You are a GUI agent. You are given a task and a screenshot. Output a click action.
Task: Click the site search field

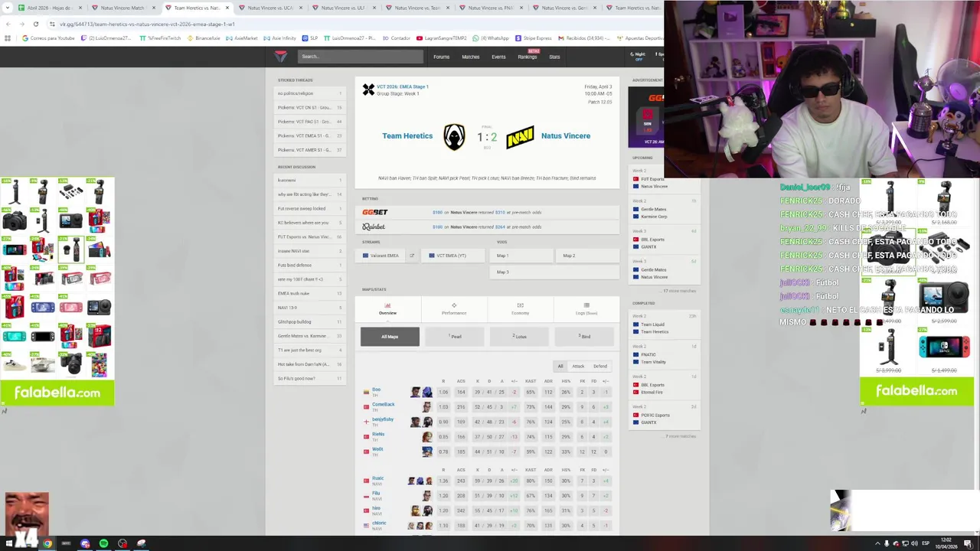(x=360, y=56)
